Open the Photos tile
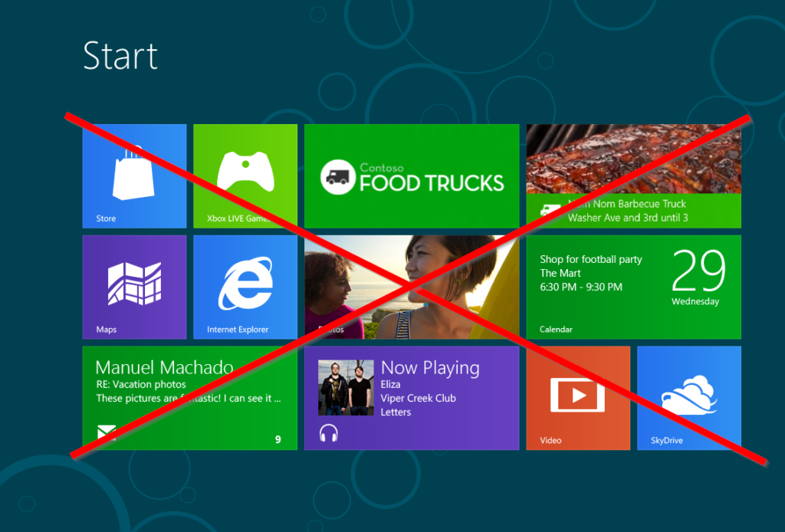The width and height of the screenshot is (785, 532). coord(412,286)
